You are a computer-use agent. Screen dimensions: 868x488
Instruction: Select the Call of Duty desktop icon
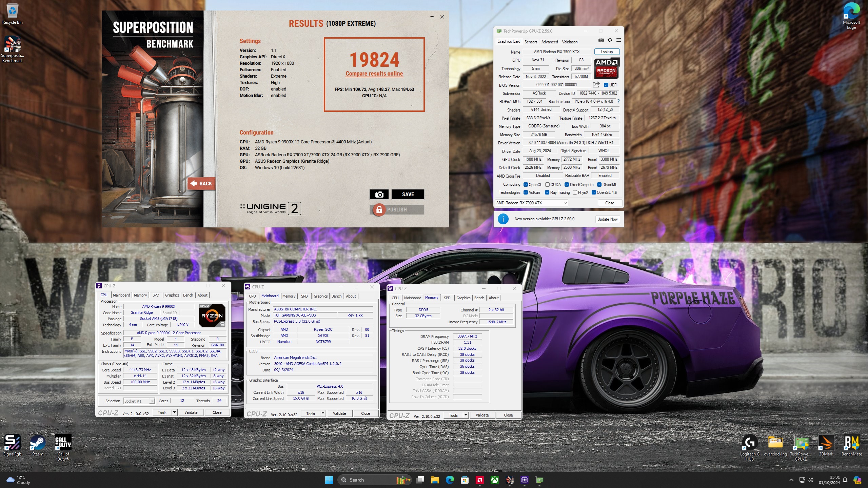click(63, 448)
